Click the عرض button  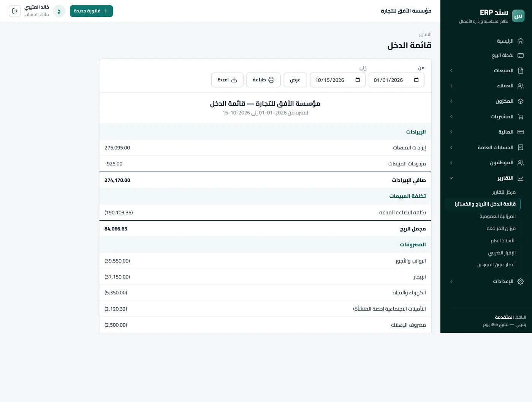click(x=295, y=80)
